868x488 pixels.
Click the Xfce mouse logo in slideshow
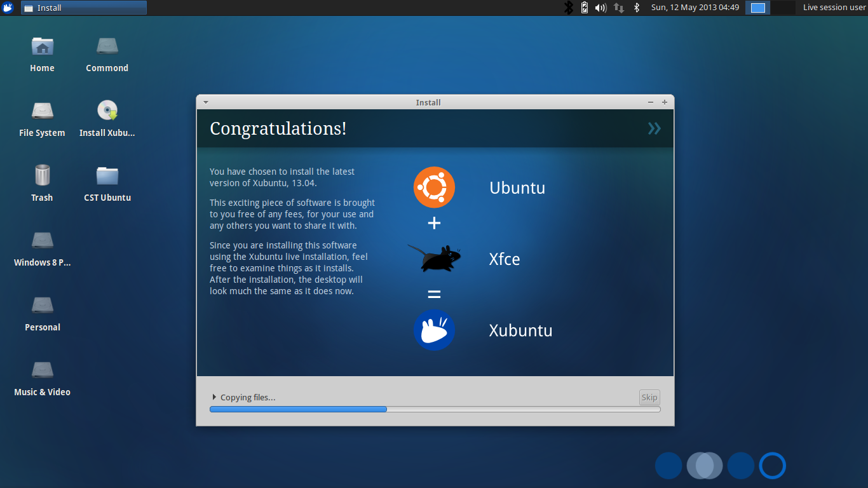pyautogui.click(x=434, y=259)
